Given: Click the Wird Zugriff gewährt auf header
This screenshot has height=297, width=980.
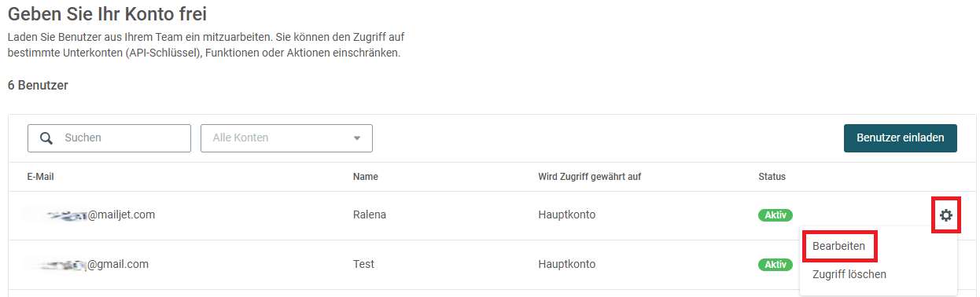Looking at the screenshot, I should [590, 177].
